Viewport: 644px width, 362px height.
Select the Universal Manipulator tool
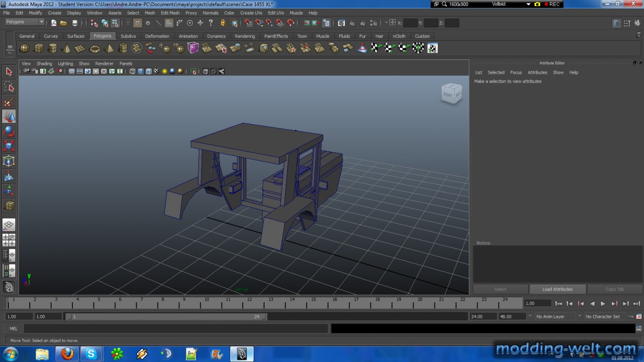pyautogui.click(x=9, y=161)
